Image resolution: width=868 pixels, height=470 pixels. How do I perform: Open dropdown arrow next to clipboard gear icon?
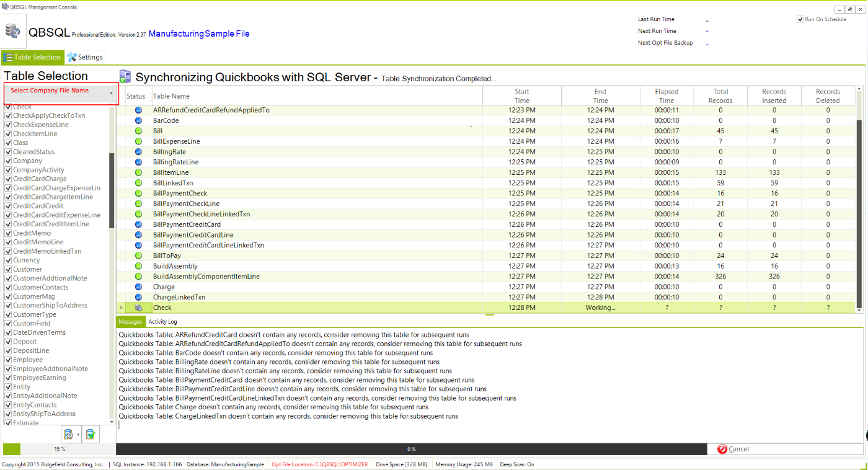[78, 435]
